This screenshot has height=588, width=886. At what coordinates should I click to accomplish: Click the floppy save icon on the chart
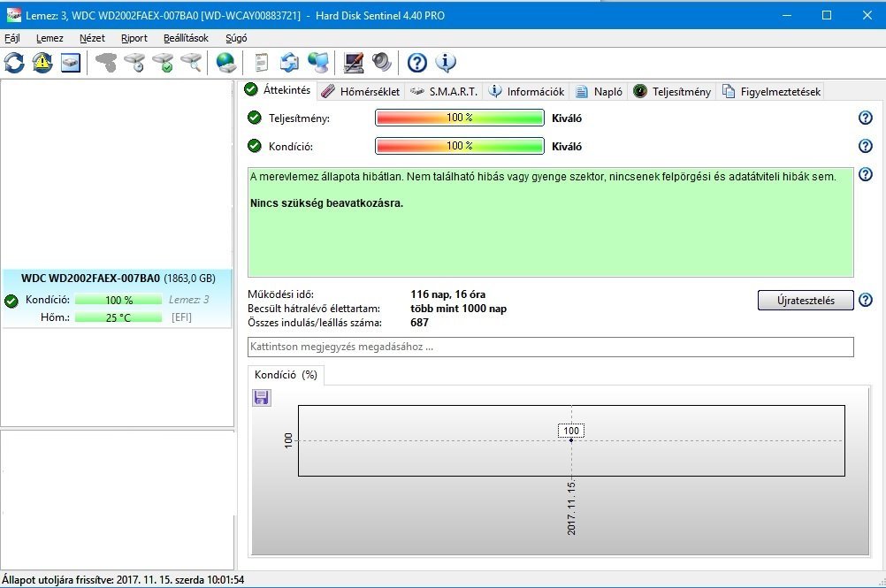pos(261,398)
